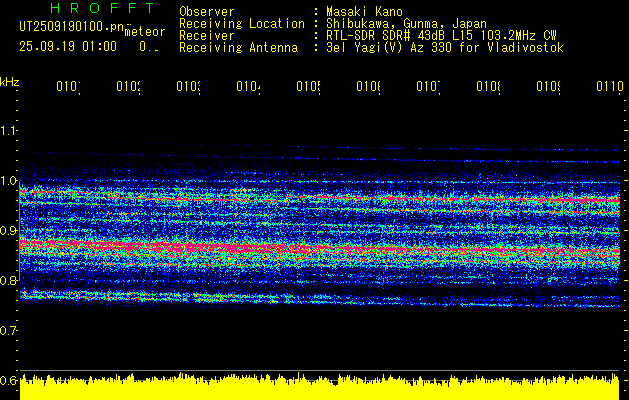Screen dimensions: 629x400
Task: Jump to the 0105 time marker
Action: click(308, 87)
